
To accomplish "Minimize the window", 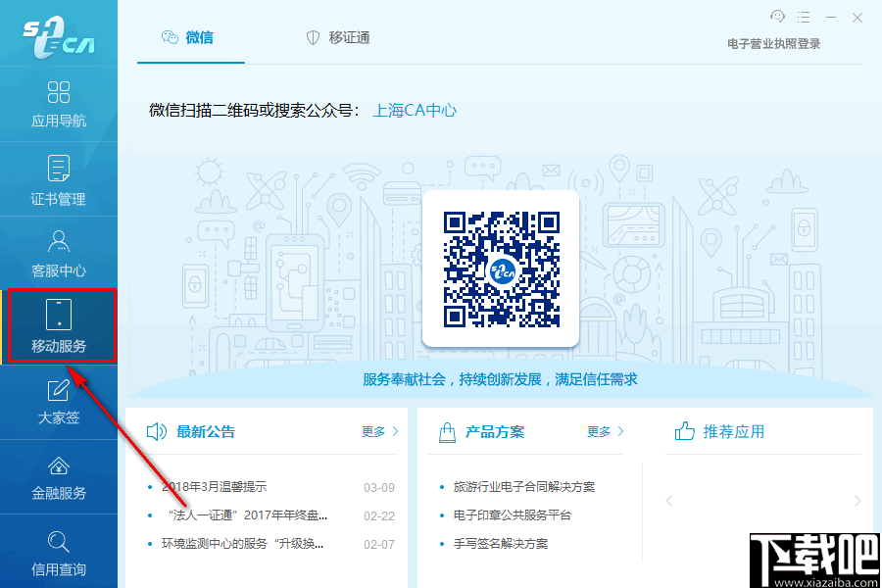I will coord(831,18).
